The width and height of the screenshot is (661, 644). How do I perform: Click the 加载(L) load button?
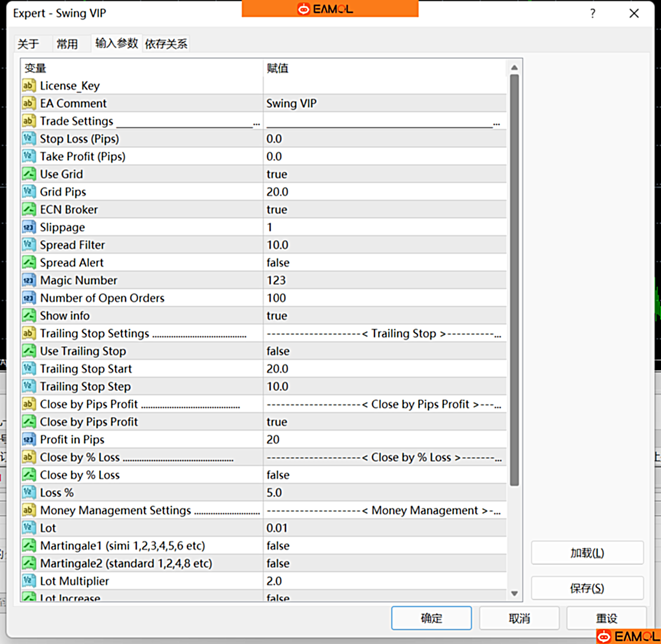pyautogui.click(x=587, y=553)
